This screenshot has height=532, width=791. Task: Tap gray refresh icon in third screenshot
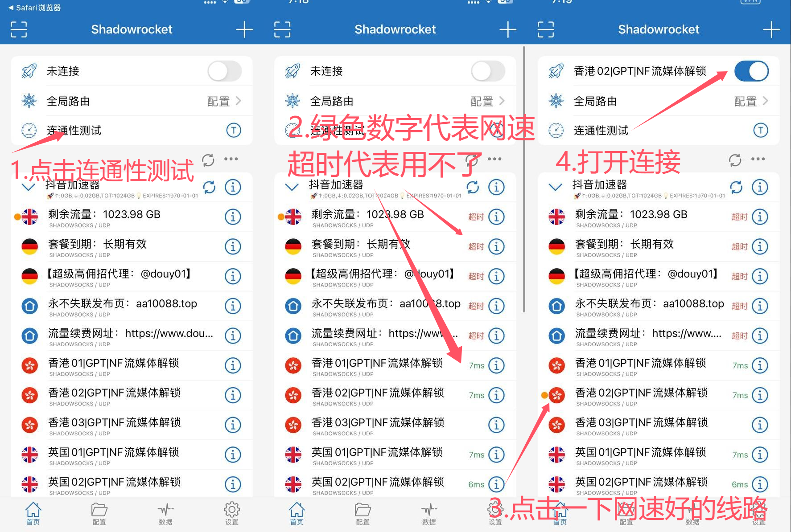point(735,160)
